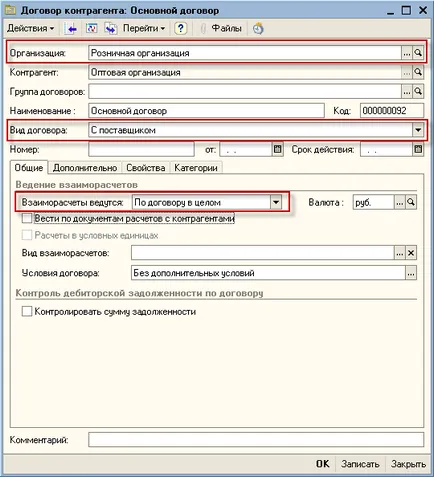Screen dimensions: 434x477
Task: Switch to the Категории tab
Action: coord(196,168)
